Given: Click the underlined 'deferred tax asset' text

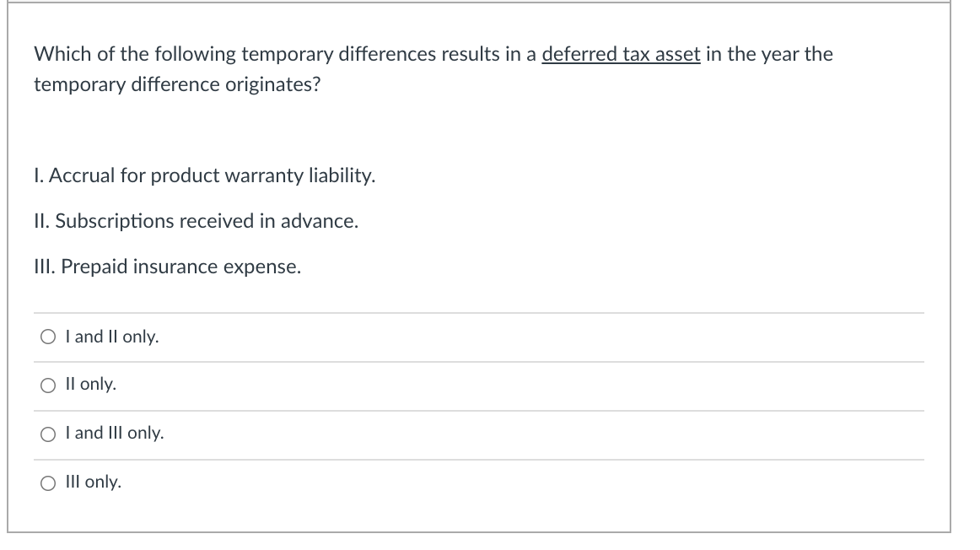Looking at the screenshot, I should tap(622, 54).
